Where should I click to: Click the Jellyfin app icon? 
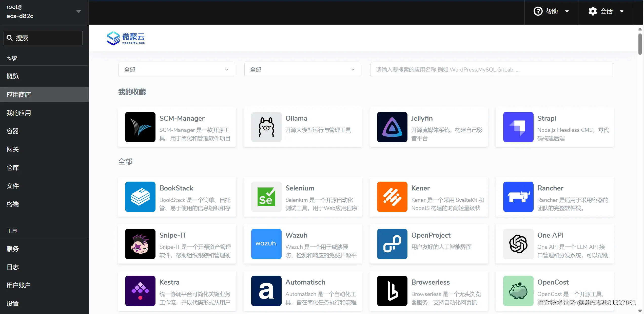coord(392,127)
